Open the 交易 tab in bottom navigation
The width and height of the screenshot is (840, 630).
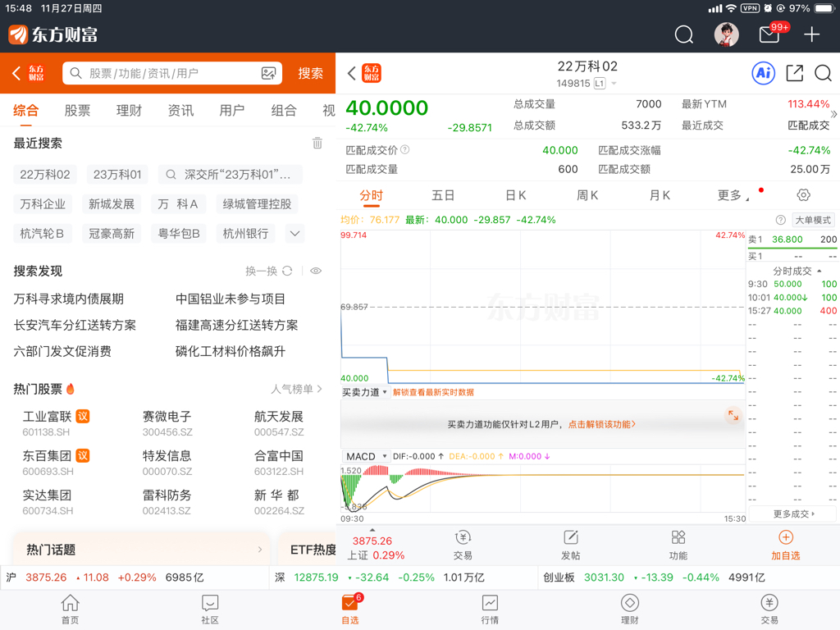[x=769, y=609]
